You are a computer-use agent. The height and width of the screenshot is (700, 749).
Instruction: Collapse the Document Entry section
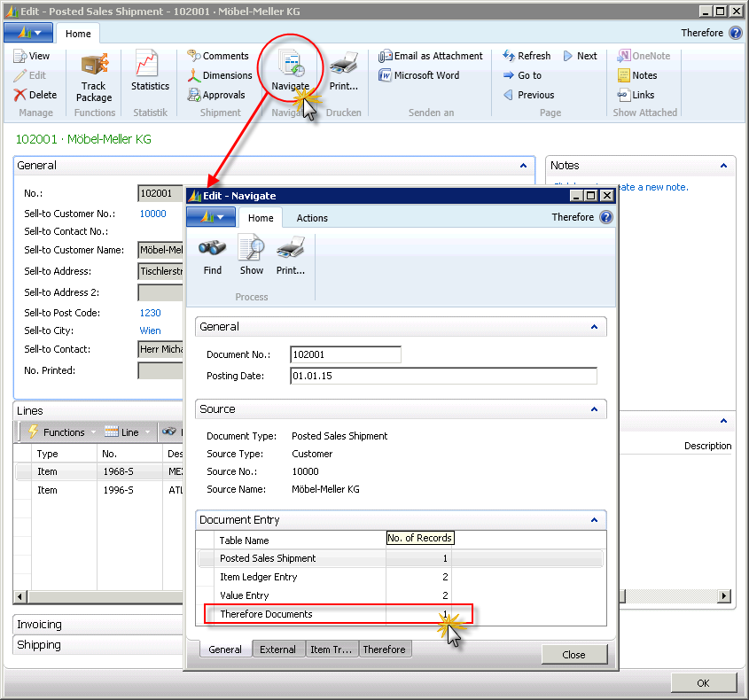(x=595, y=520)
